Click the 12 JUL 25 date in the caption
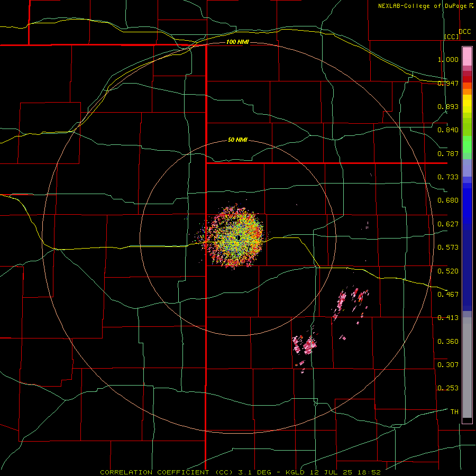 pos(331,472)
